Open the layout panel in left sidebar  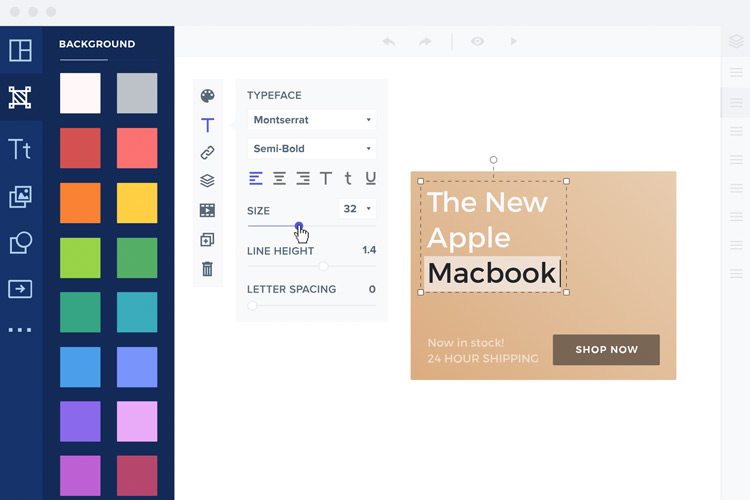pyautogui.click(x=20, y=50)
